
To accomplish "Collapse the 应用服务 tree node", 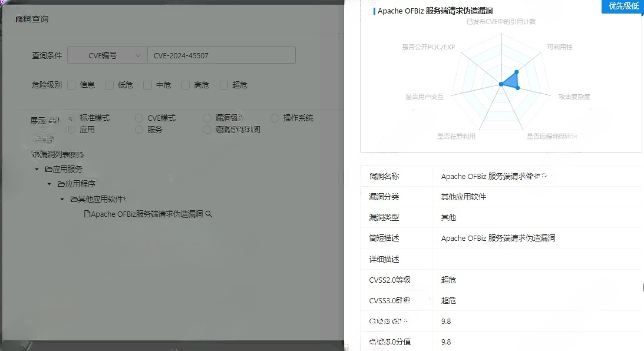I will 37,169.
